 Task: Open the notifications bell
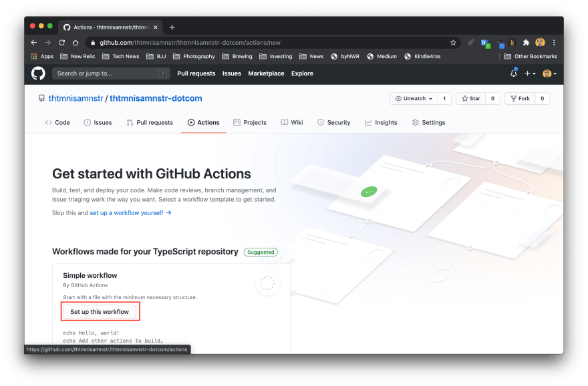[513, 73]
